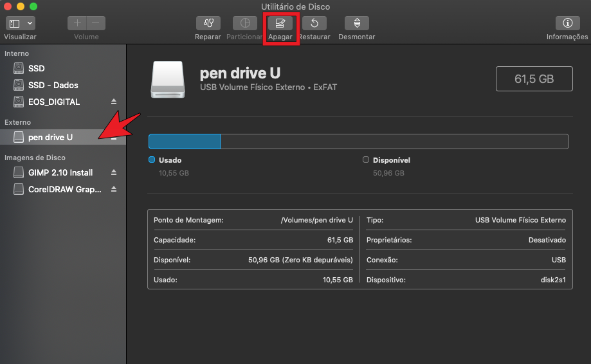
Task: Select pen drive U under Externo
Action: [x=50, y=137]
